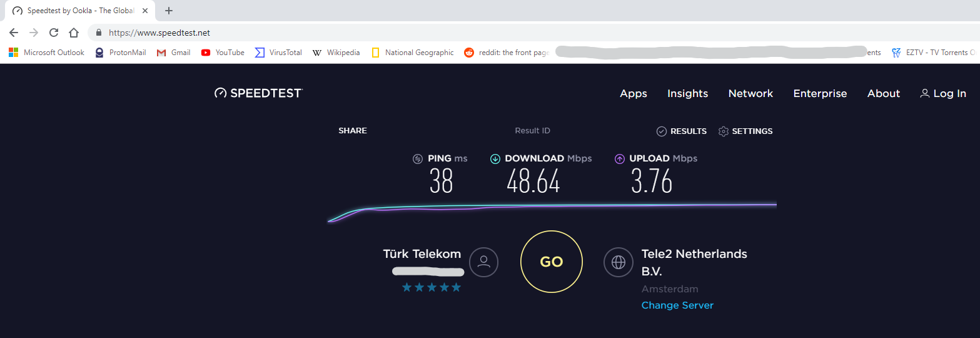This screenshot has height=338, width=980.
Task: Close the Speedtest by Ookla tab
Action: tap(145, 11)
